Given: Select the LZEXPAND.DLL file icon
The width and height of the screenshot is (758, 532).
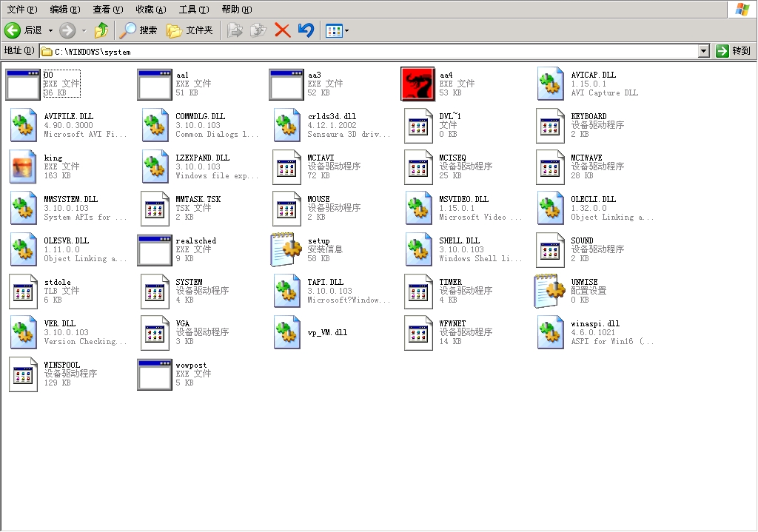Looking at the screenshot, I should pos(155,166).
